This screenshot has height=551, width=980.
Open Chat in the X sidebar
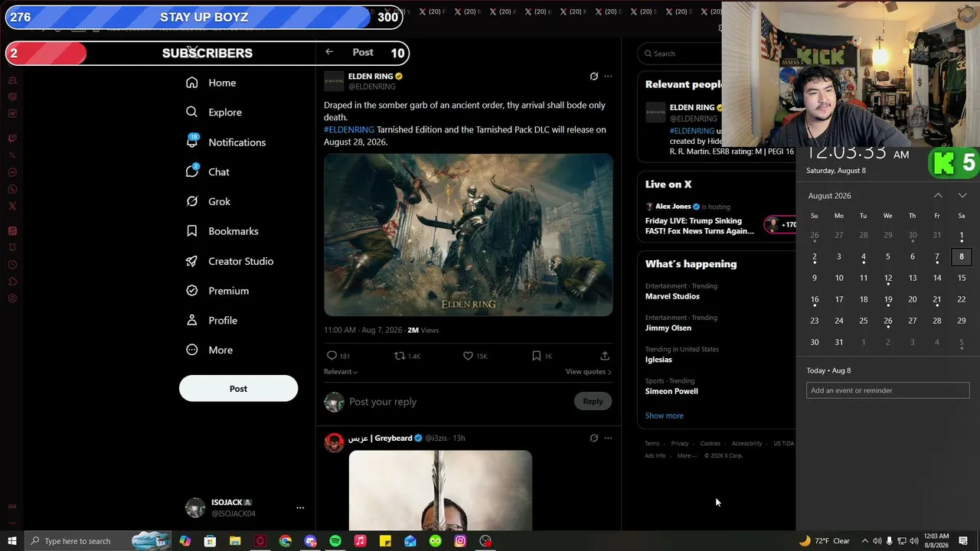(x=208, y=172)
